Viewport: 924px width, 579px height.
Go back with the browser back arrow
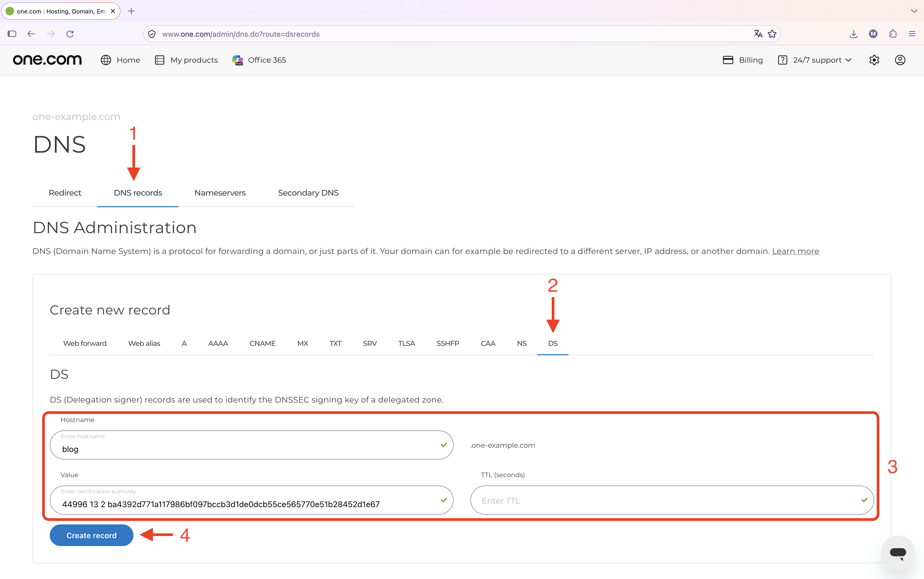31,34
